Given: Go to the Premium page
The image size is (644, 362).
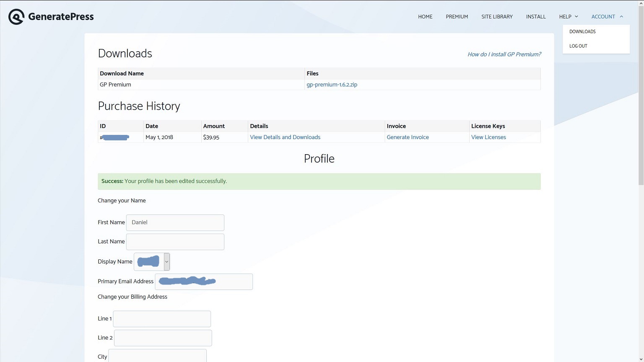Looking at the screenshot, I should click(x=457, y=17).
